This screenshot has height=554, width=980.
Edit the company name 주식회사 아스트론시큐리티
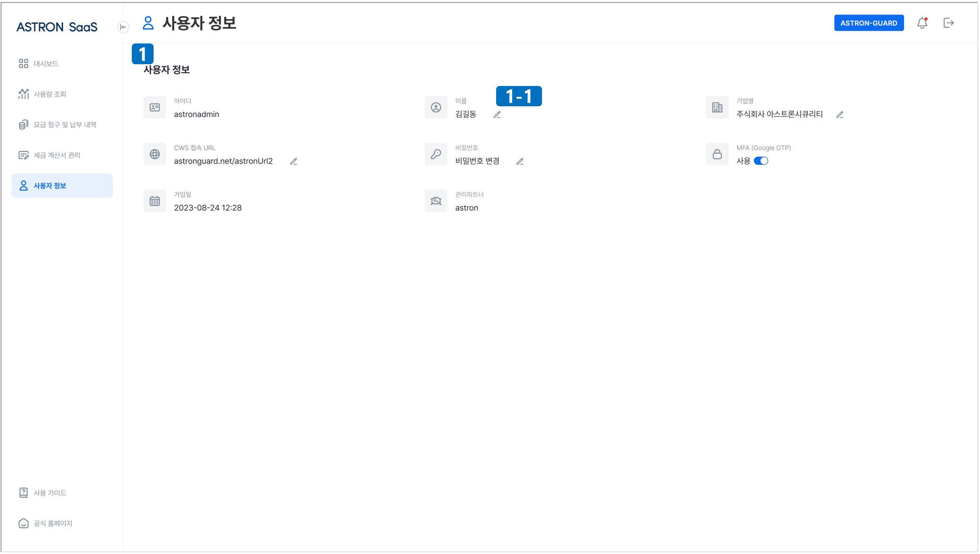pos(840,115)
